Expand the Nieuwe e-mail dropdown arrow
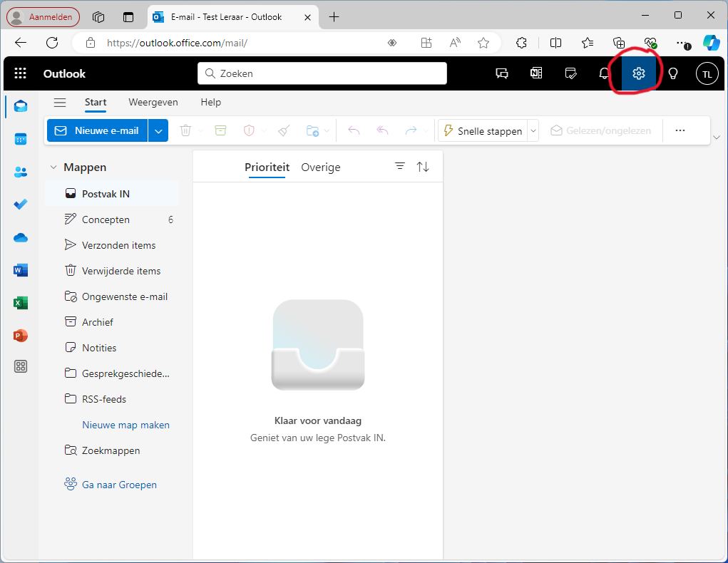The image size is (728, 563). click(x=158, y=131)
